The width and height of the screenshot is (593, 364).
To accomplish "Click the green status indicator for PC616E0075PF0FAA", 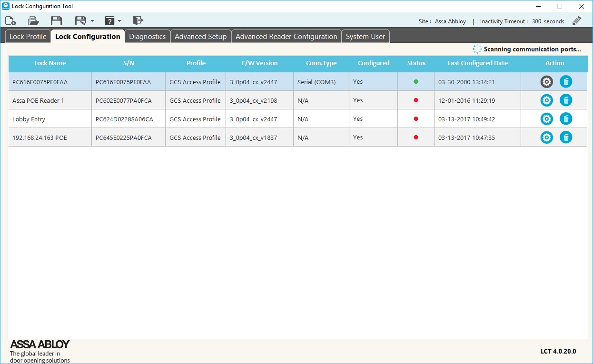I will (x=415, y=81).
